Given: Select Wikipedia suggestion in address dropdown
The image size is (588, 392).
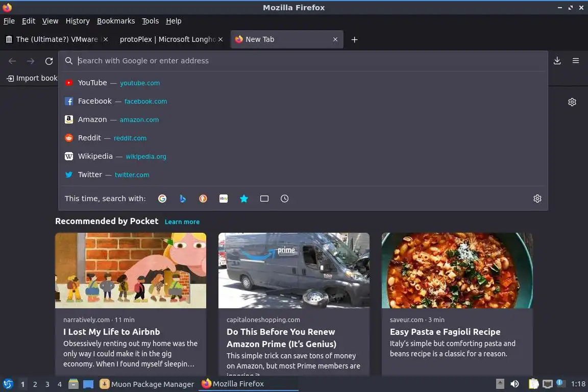Looking at the screenshot, I should (x=303, y=156).
